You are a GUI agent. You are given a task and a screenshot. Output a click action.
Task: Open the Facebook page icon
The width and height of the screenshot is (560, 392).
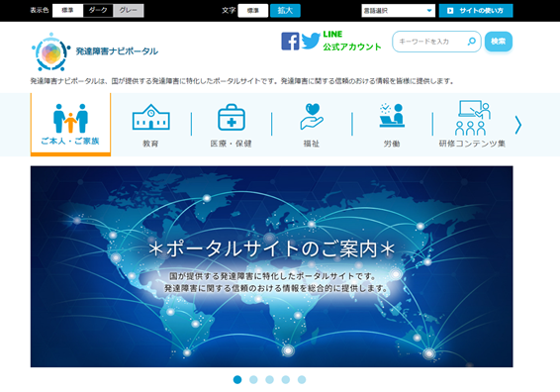point(290,42)
